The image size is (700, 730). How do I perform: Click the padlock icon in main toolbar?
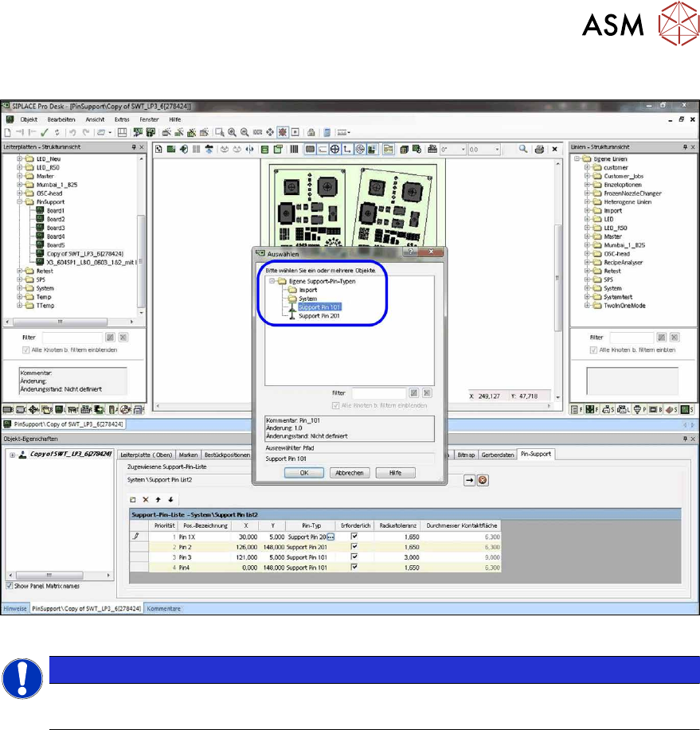coord(311,133)
